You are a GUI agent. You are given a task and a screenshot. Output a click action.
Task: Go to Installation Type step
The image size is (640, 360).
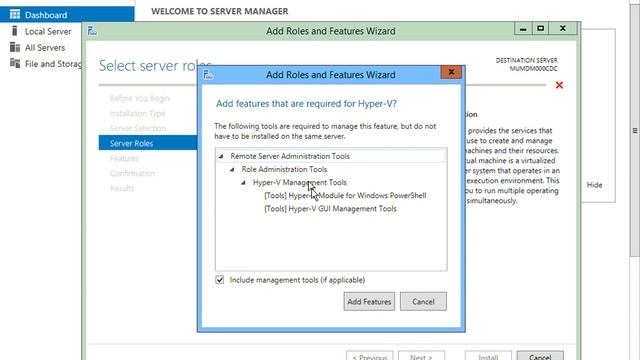(x=138, y=113)
